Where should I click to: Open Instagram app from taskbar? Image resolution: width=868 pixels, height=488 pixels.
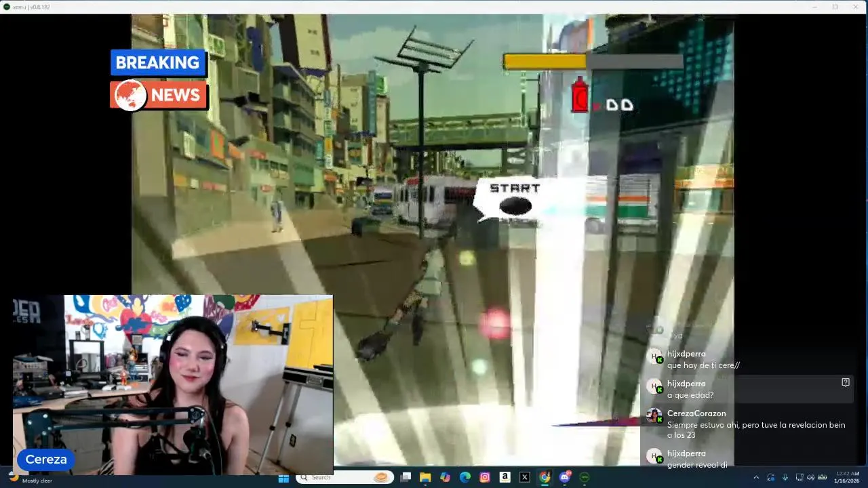485,477
